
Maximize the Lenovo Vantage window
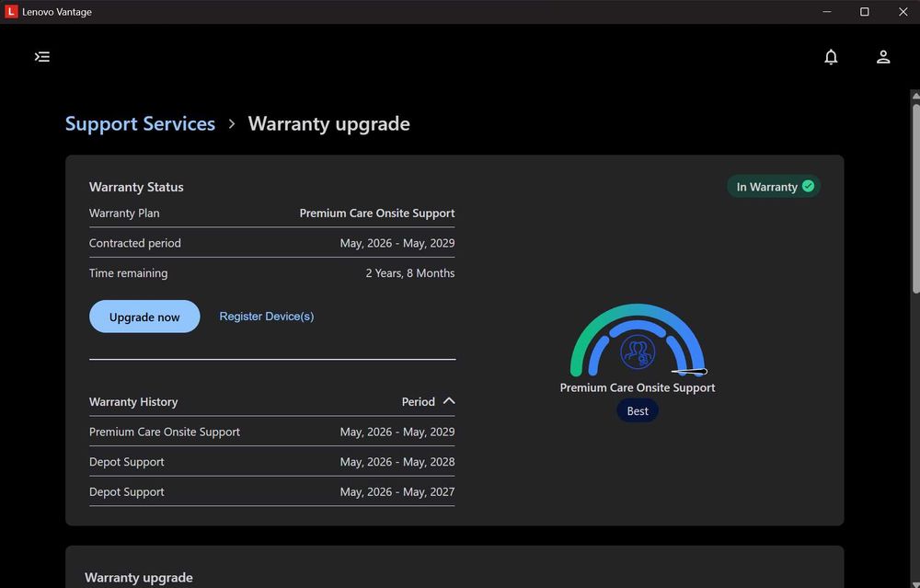864,12
